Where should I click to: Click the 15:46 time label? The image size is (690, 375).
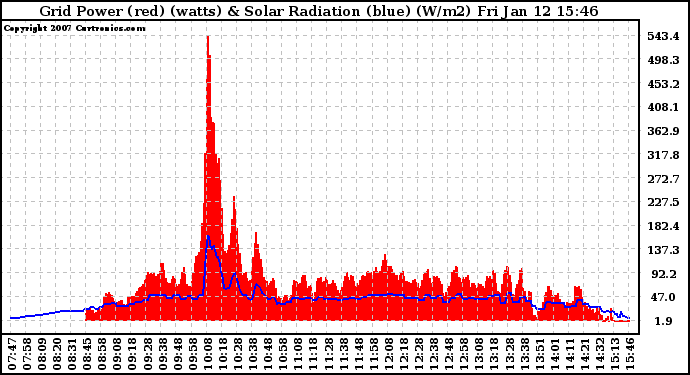pos(630,354)
